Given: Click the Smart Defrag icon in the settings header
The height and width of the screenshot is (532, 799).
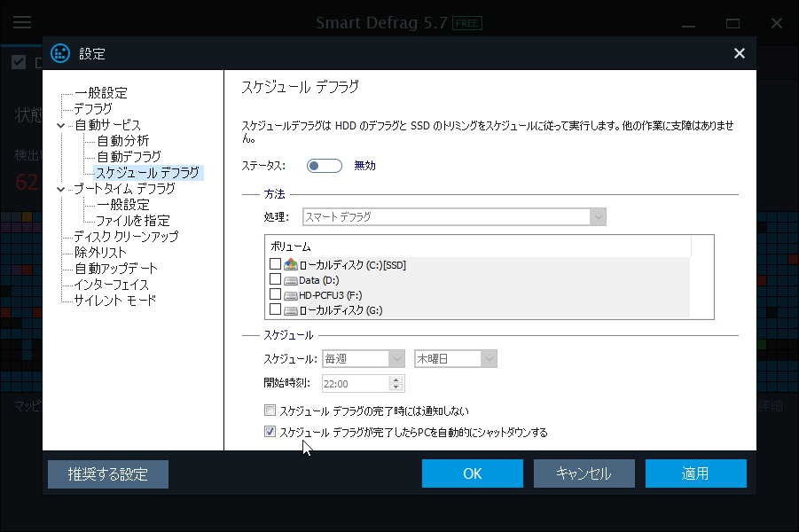Looking at the screenshot, I should (59, 53).
